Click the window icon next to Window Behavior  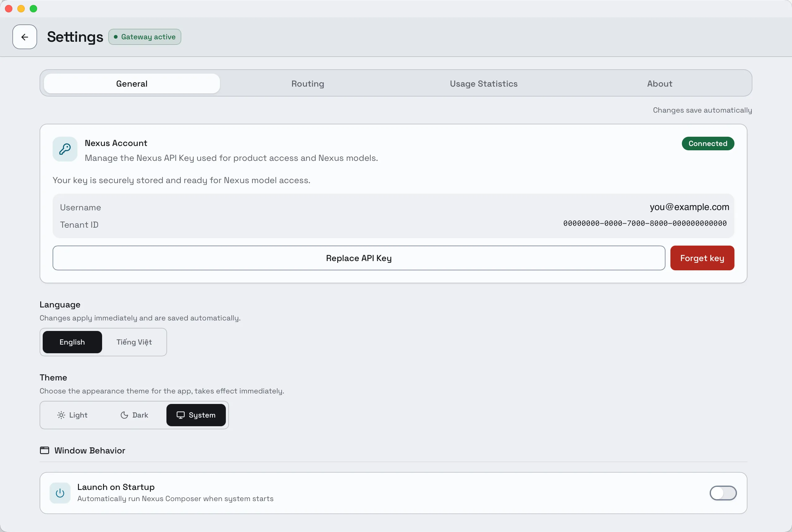45,450
